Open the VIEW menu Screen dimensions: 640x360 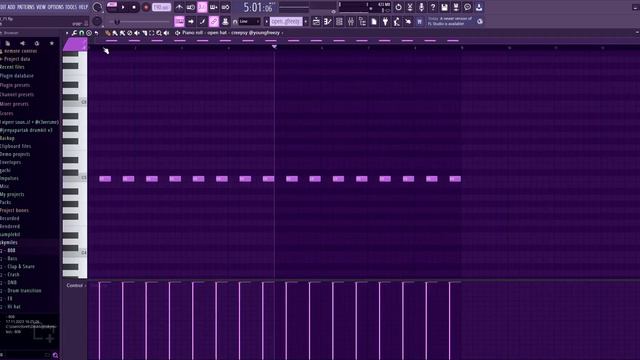pos(41,7)
